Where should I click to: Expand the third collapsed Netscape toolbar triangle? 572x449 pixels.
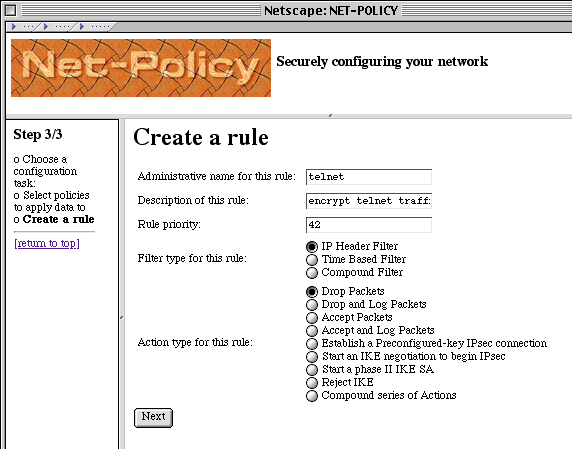coord(81,26)
